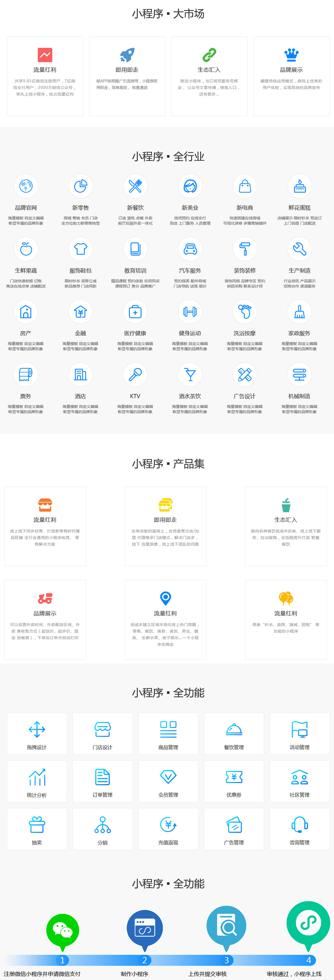Choose the 餐饮管理 function card
Image resolution: width=334 pixels, height=980 pixels.
tap(234, 734)
